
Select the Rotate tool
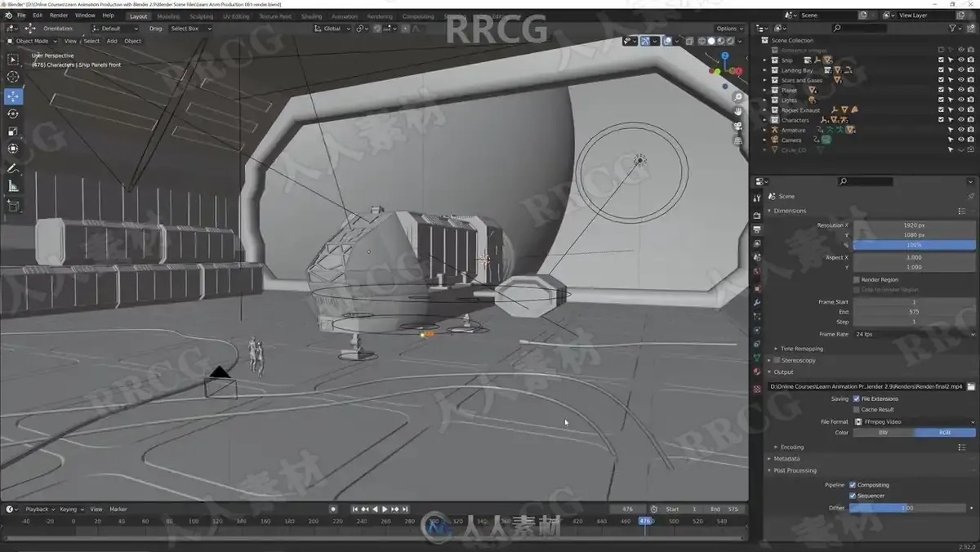pyautogui.click(x=13, y=114)
